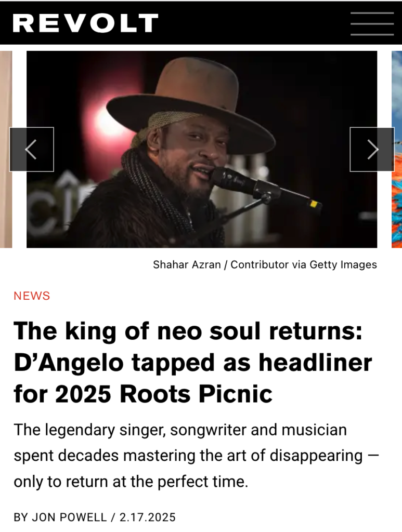Screen dimensions: 402x532
Task: Go to the previous carousel slide
Action: coord(31,149)
